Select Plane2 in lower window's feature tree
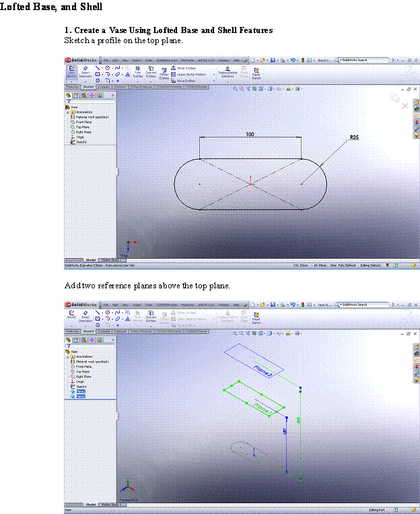The height and width of the screenshot is (514, 420). pos(81,396)
